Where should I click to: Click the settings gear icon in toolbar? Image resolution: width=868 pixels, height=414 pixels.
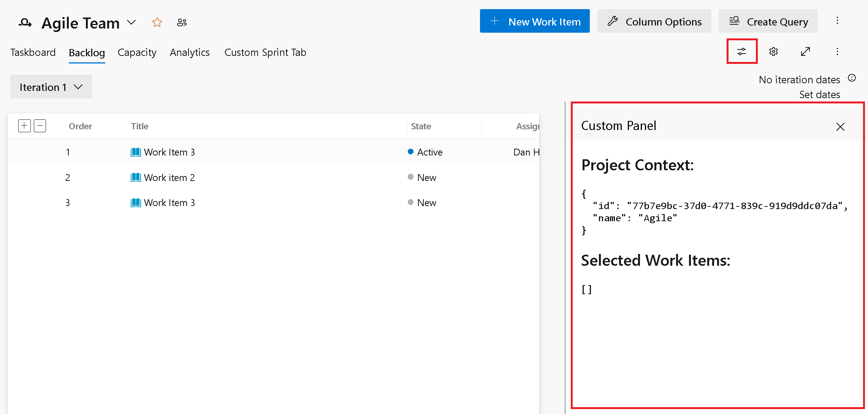click(x=773, y=51)
